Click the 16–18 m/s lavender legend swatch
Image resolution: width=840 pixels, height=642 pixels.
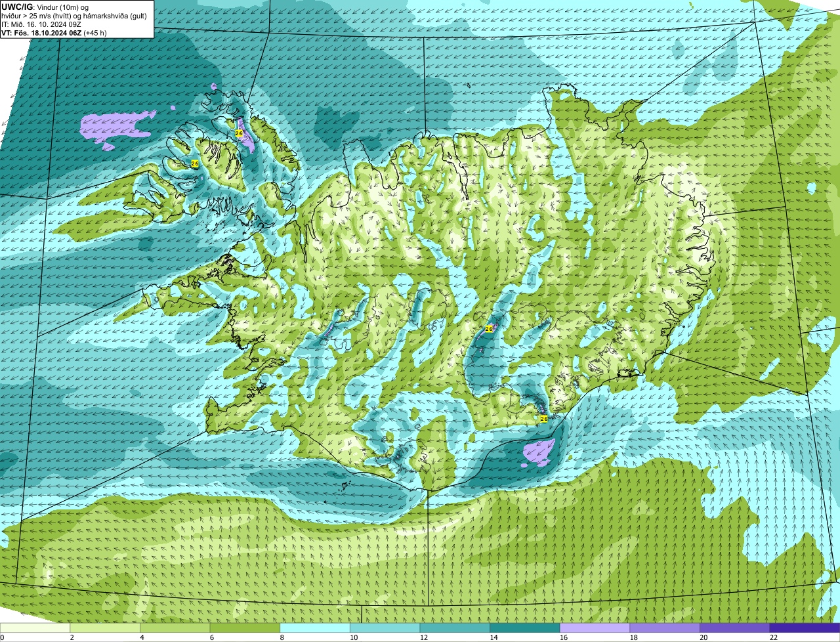coord(595,628)
